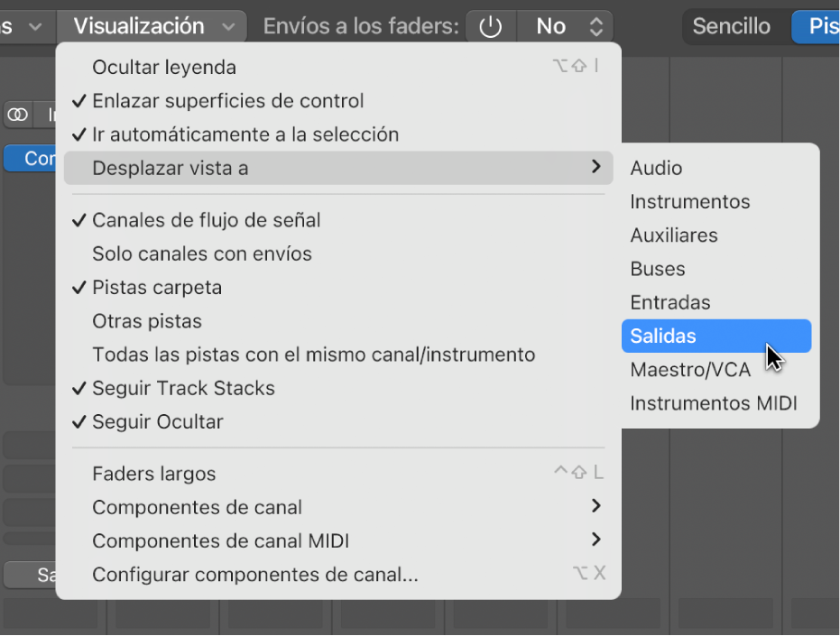The height and width of the screenshot is (636, 840).
Task: Select Buses from the submenu
Action: 657,269
